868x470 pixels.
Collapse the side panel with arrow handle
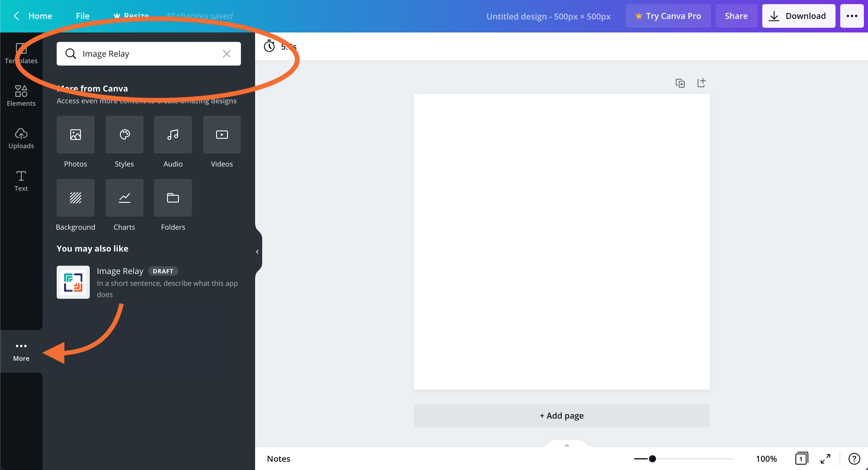click(257, 252)
